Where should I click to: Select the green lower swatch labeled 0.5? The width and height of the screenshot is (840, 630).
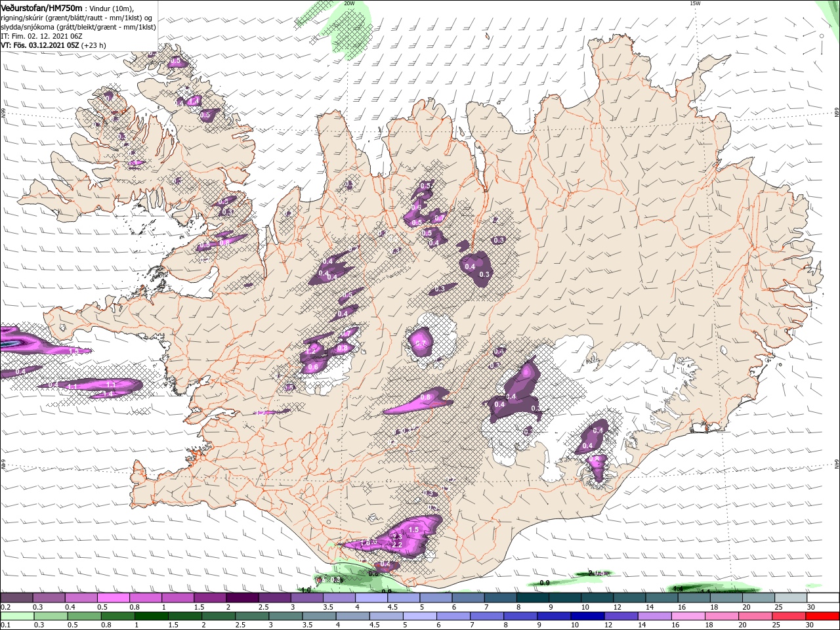(84, 616)
